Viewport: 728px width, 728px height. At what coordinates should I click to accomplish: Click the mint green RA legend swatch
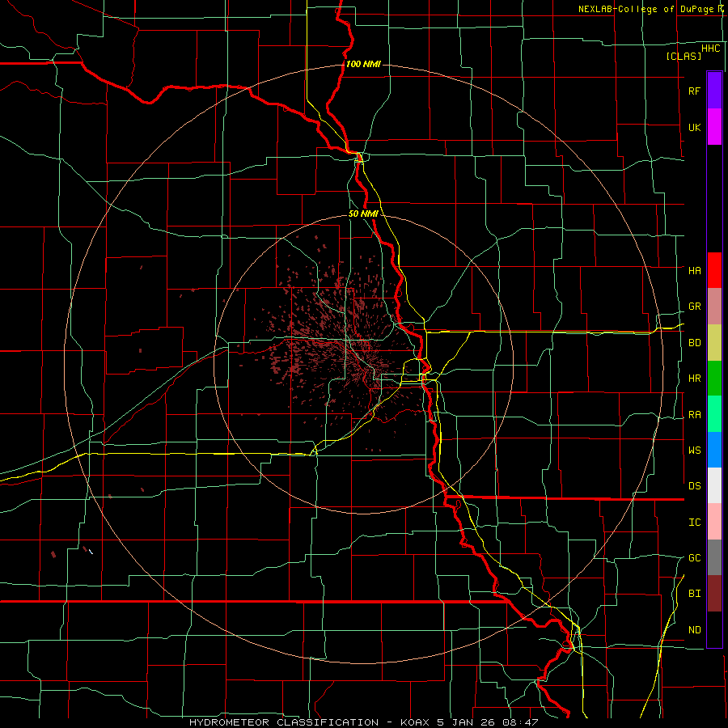coord(714,414)
